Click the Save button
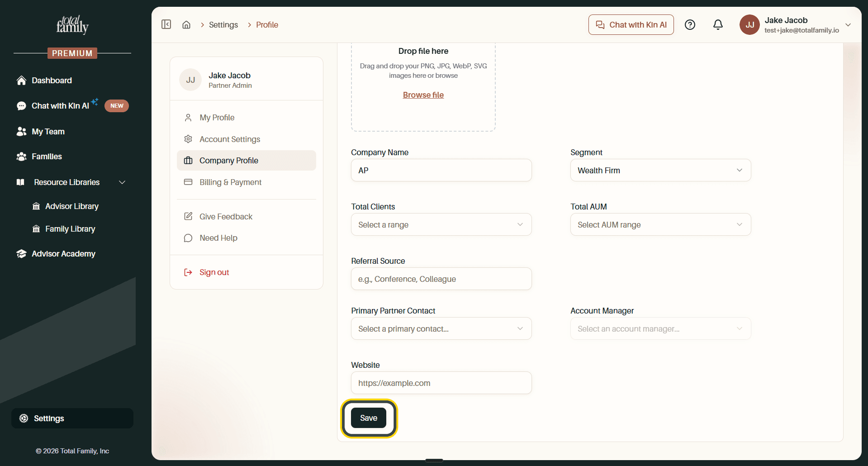Screen dimensions: 868x466 tap(369, 418)
